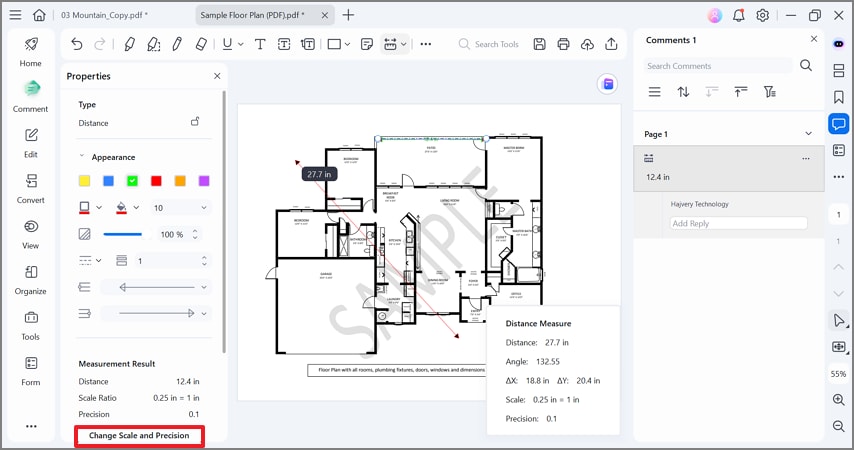854x450 pixels.
Task: Open the Underline tool dropdown arrow
Action: click(241, 44)
